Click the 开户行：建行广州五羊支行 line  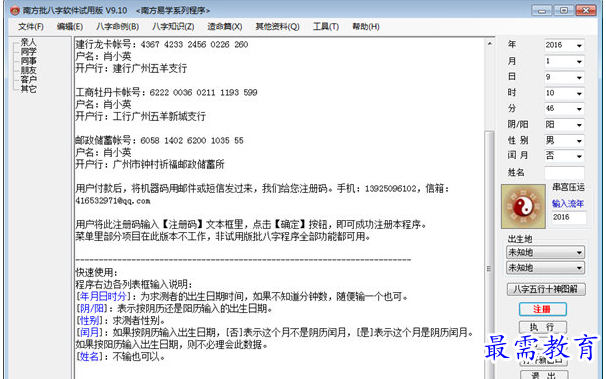pos(131,68)
